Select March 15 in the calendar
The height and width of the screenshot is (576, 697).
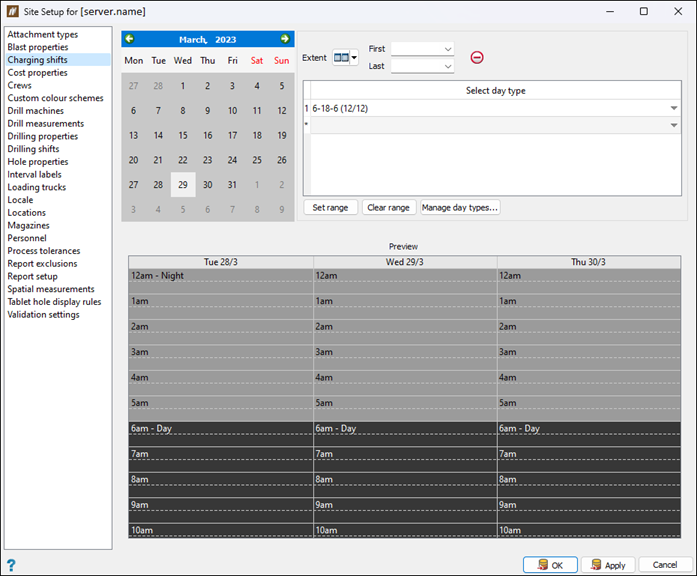pos(183,135)
